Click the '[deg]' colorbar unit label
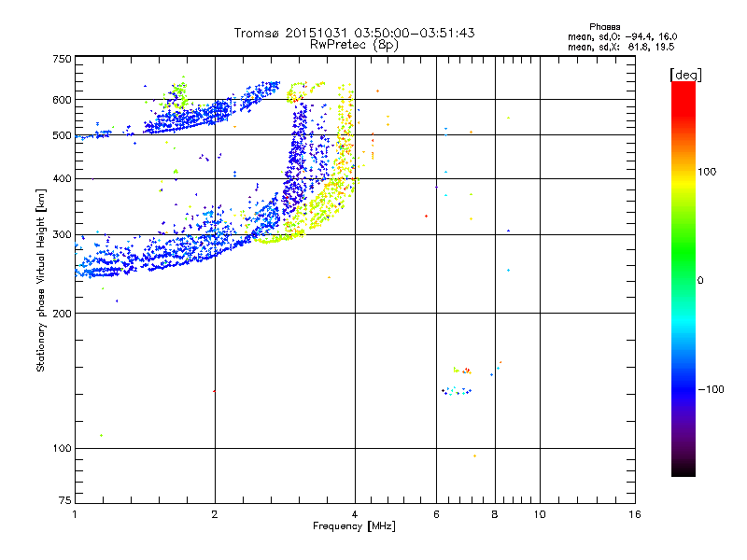The image size is (747, 560). point(685,75)
